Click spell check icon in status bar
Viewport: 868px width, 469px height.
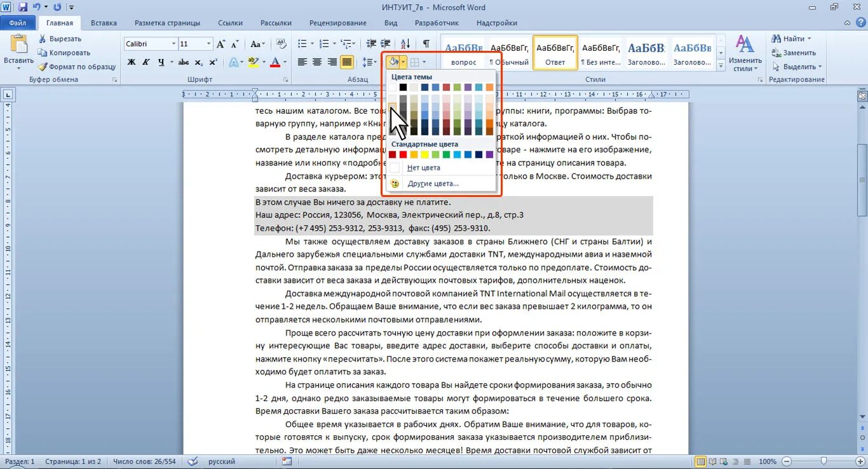(x=193, y=461)
